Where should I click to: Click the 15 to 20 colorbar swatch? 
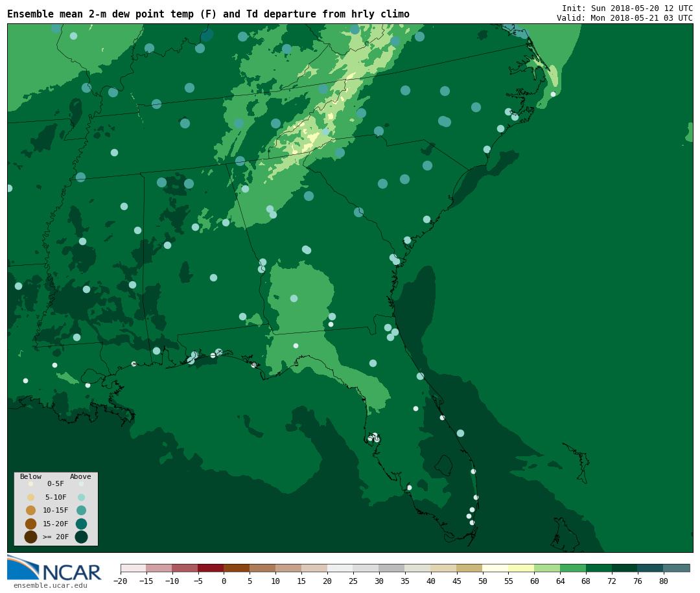(x=315, y=568)
